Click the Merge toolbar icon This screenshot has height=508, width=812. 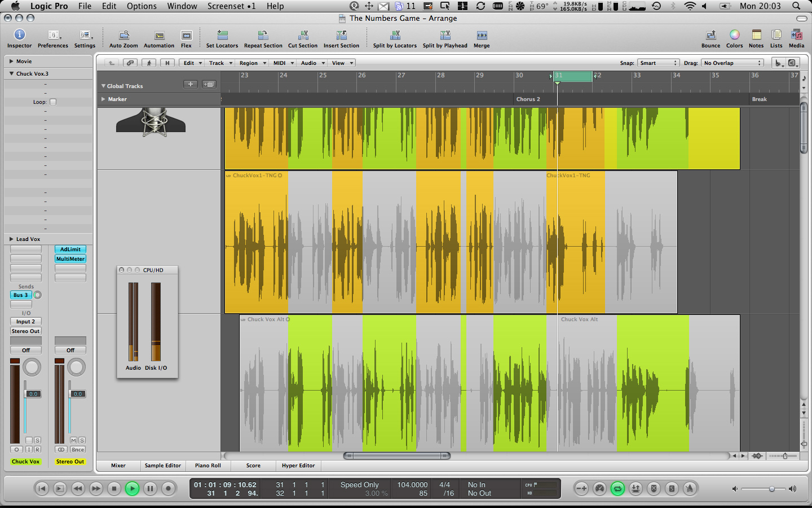tap(482, 36)
